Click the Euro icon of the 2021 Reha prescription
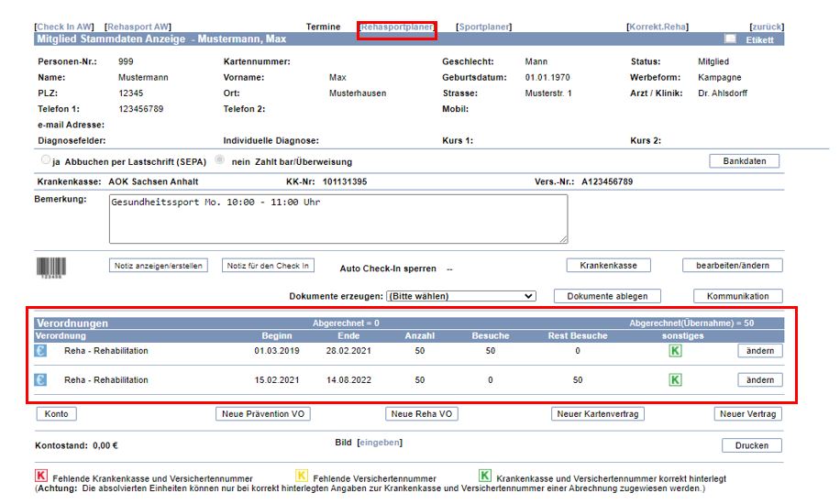The width and height of the screenshot is (840, 504). tap(40, 379)
